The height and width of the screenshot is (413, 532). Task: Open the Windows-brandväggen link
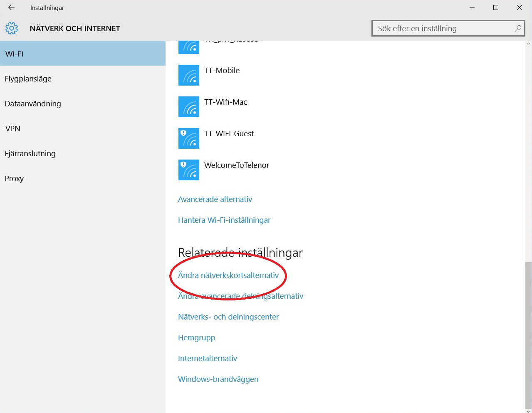point(218,379)
